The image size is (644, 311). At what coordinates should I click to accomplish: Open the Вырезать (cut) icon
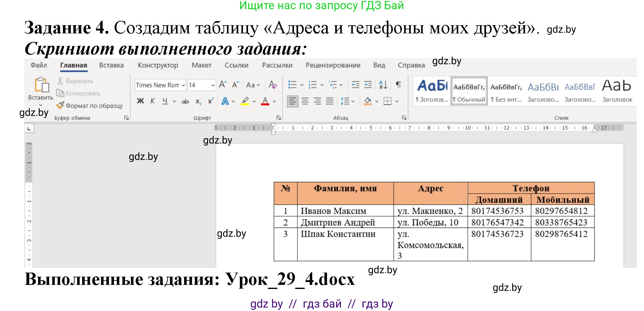60,81
